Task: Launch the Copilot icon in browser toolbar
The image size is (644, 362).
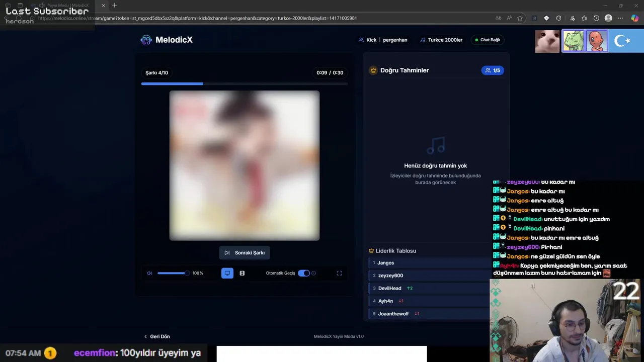Action: (635, 18)
